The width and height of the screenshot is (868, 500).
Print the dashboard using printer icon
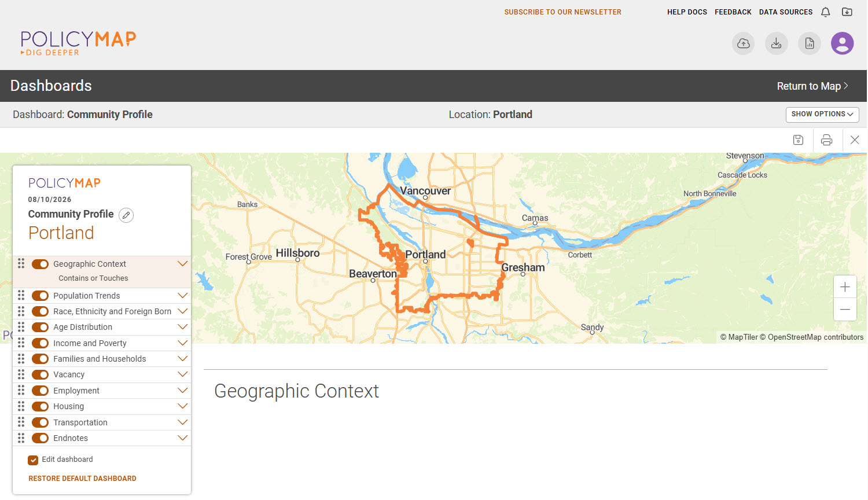tap(827, 140)
